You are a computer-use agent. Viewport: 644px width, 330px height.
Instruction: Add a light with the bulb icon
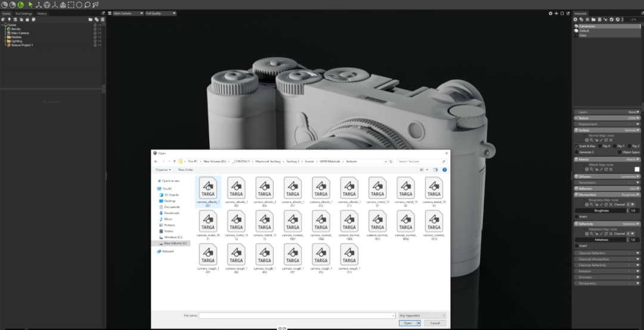9,19
